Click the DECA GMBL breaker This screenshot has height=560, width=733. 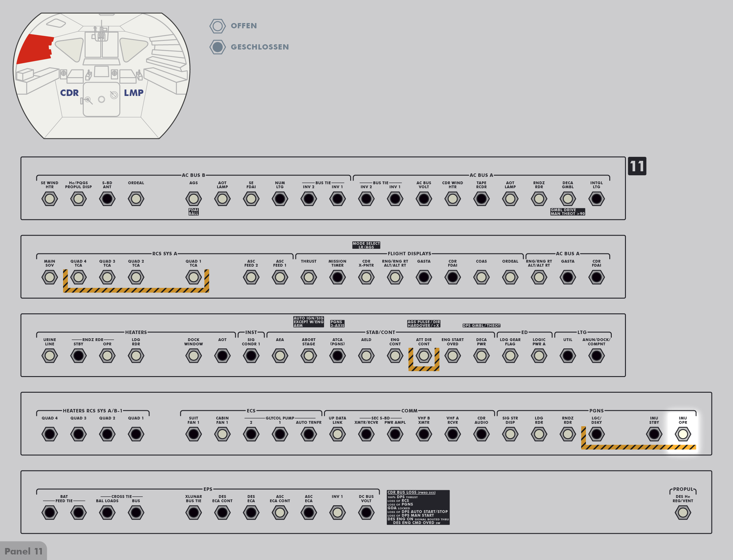567,199
